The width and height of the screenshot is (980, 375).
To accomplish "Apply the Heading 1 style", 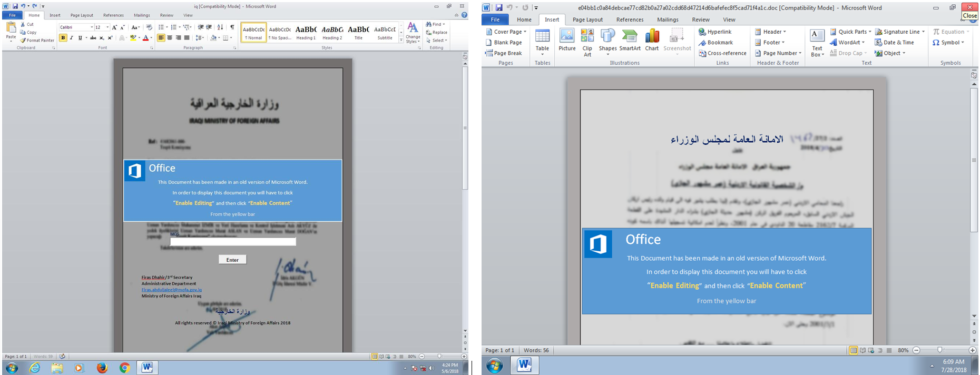I will pyautogui.click(x=306, y=32).
